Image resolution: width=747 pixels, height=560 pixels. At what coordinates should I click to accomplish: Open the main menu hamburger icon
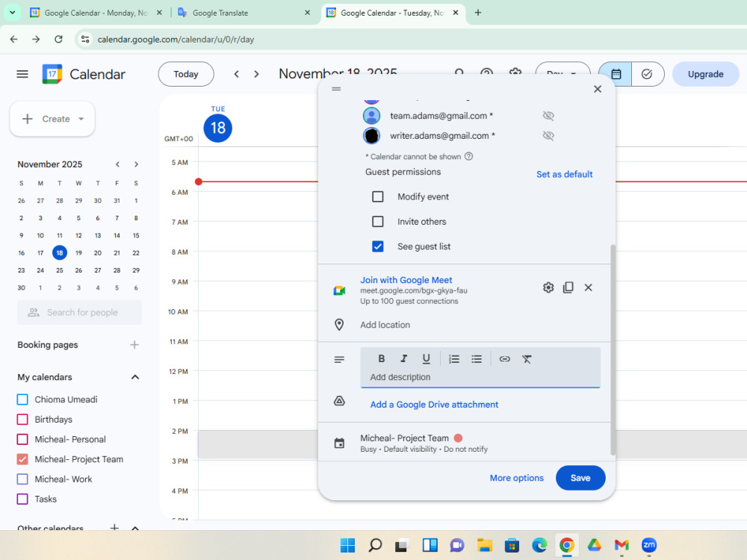point(22,74)
